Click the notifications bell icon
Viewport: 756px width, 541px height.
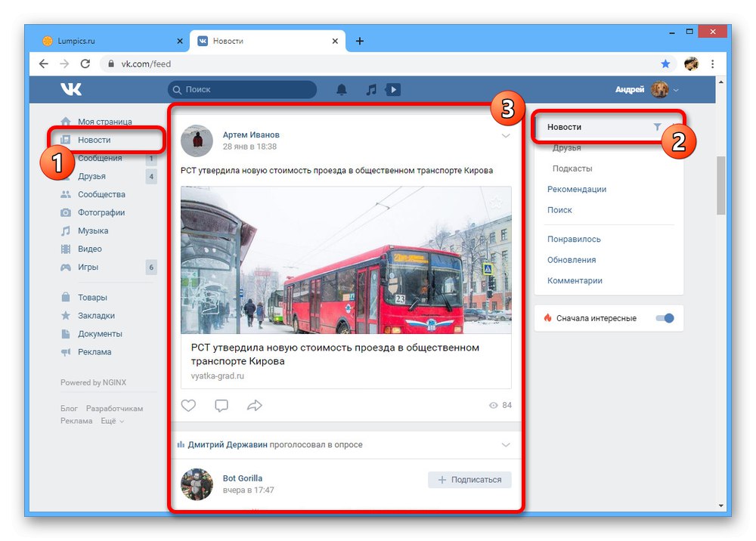[341, 89]
